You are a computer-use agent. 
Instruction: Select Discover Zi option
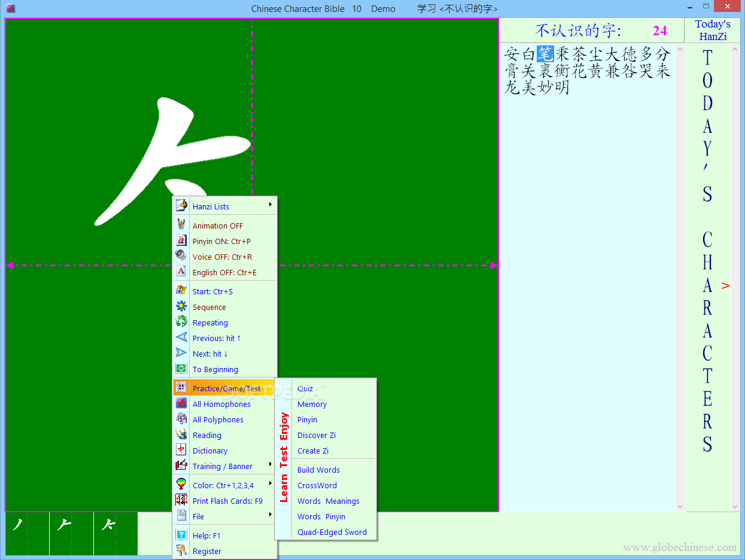click(317, 435)
